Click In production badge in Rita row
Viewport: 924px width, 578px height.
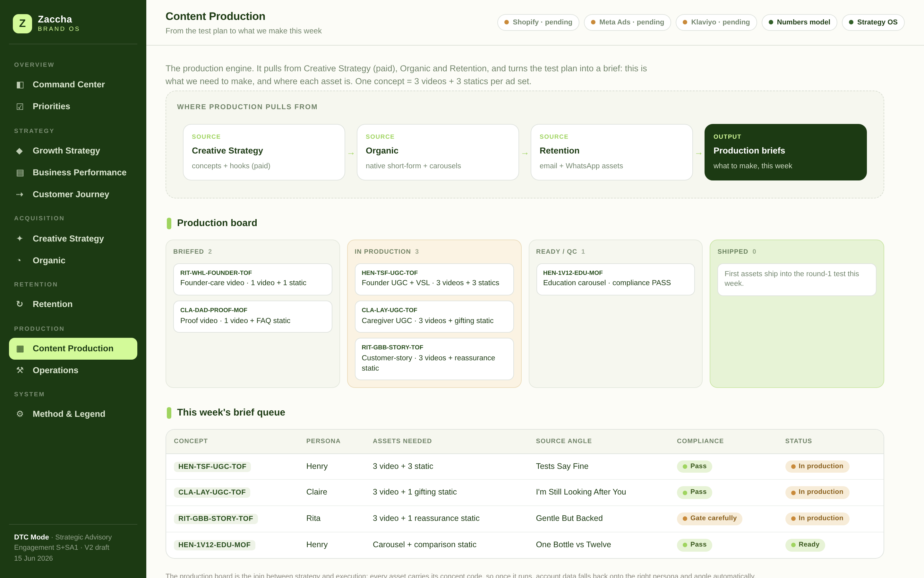(x=817, y=518)
